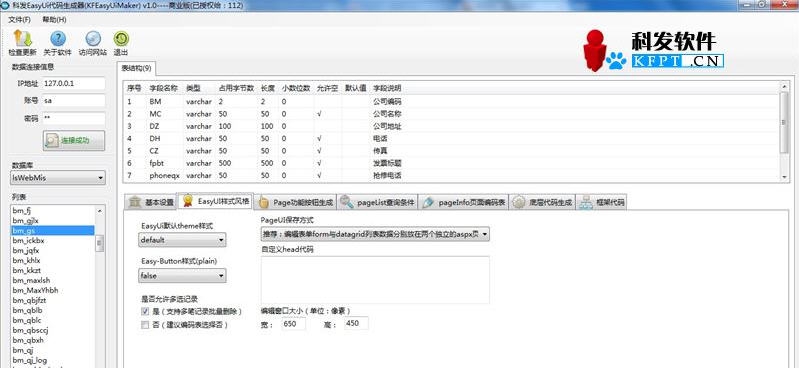Click the 字段名称 column header
The width and height of the screenshot is (799, 368).
[164, 88]
